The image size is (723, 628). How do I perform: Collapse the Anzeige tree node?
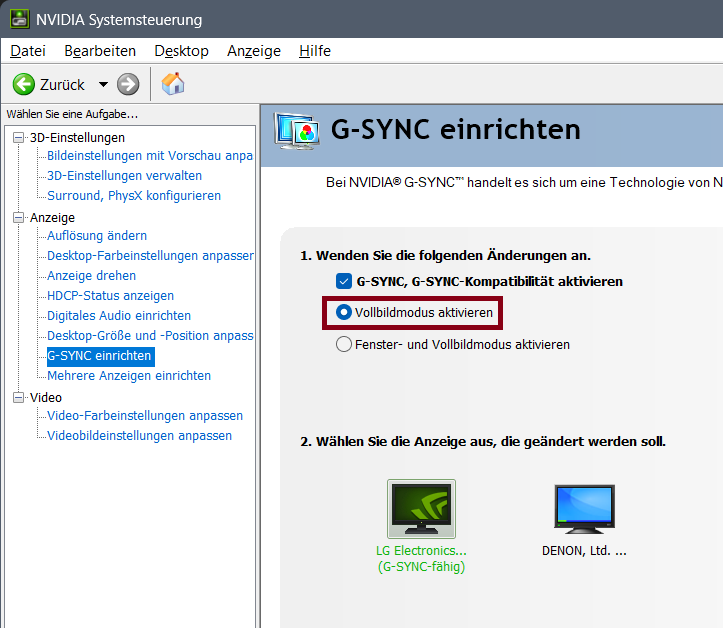(x=18, y=218)
